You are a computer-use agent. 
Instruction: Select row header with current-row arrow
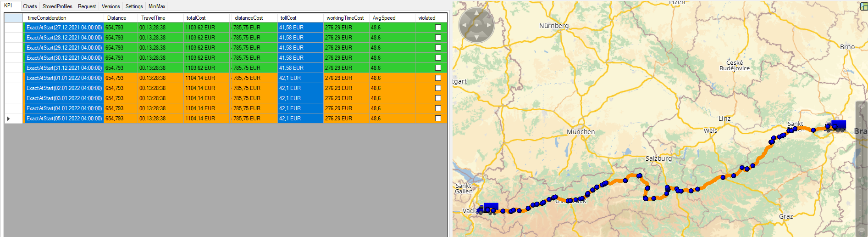click(x=13, y=118)
